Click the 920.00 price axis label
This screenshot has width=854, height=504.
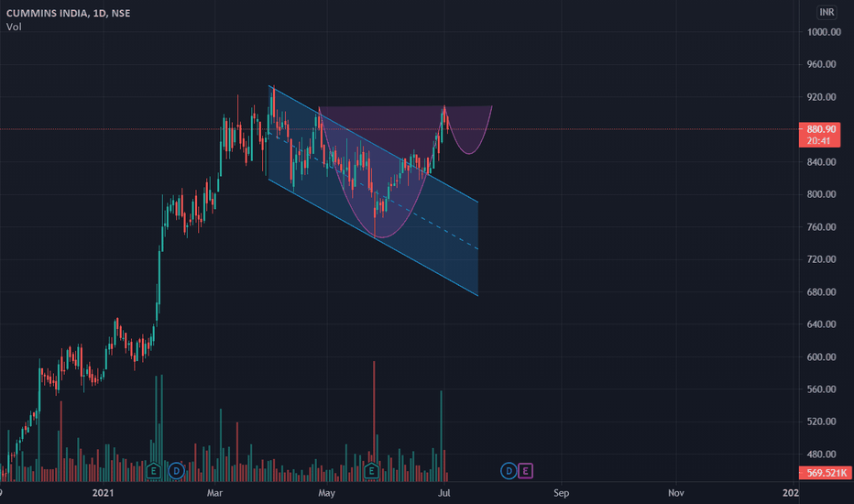[821, 97]
